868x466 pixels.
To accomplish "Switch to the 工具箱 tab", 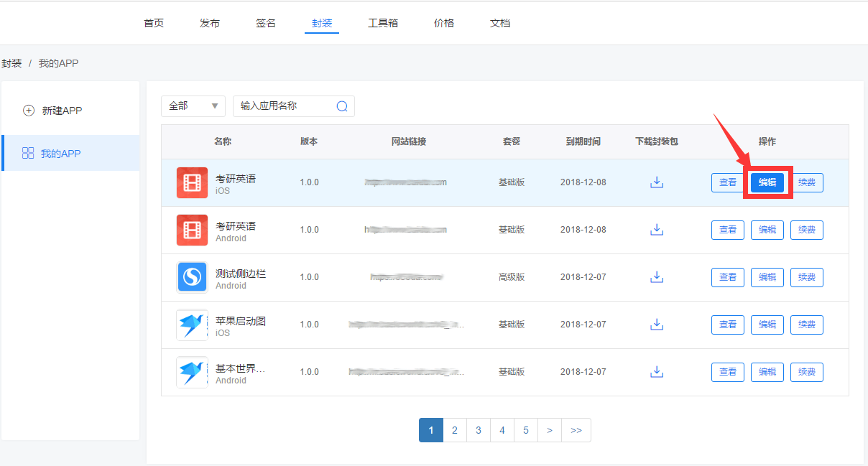I will click(383, 23).
